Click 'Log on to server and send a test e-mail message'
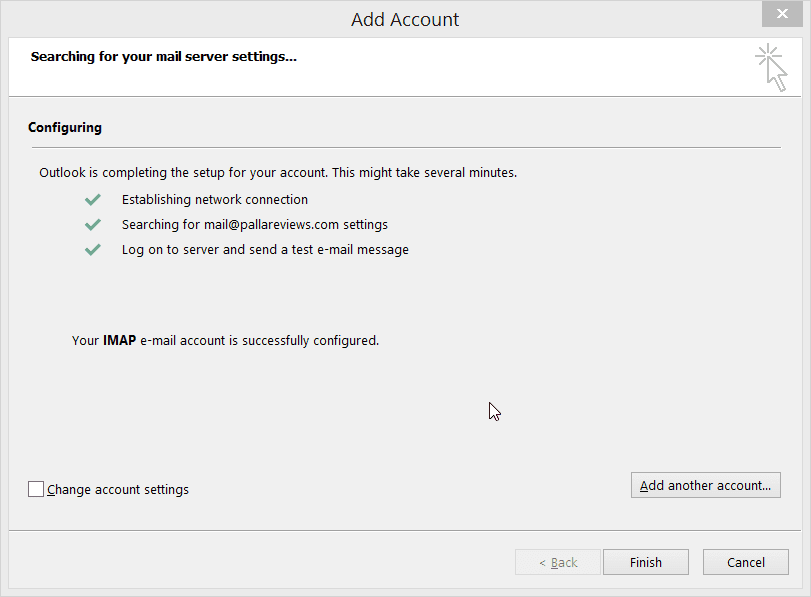 click(x=265, y=250)
